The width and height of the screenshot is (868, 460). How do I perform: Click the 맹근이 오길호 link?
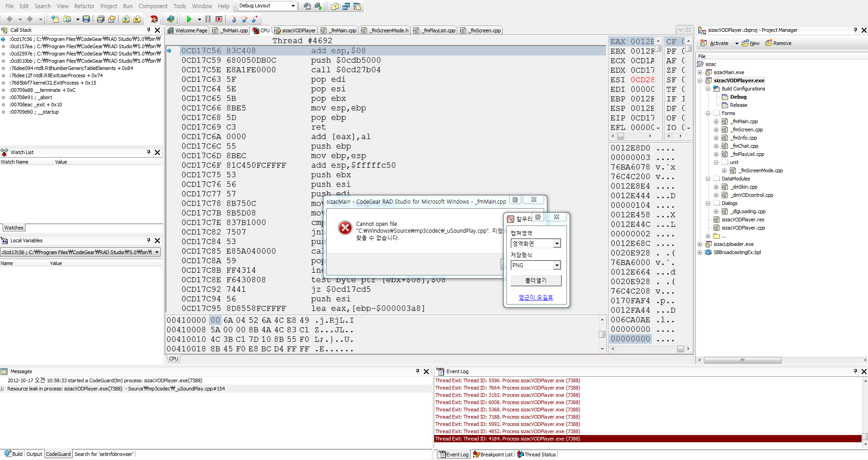(x=536, y=297)
